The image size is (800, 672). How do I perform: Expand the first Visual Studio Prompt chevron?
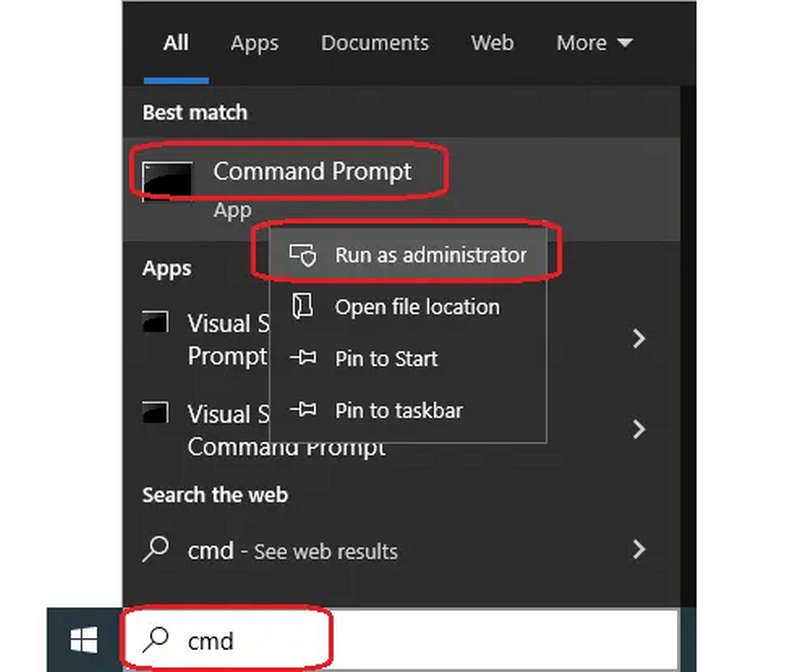[639, 338]
